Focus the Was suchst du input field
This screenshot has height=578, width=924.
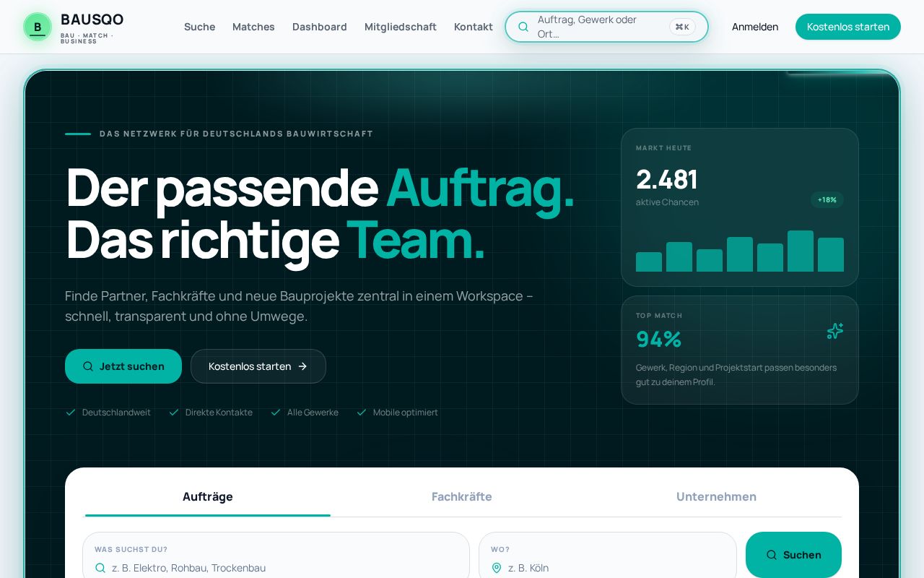tap(276, 556)
